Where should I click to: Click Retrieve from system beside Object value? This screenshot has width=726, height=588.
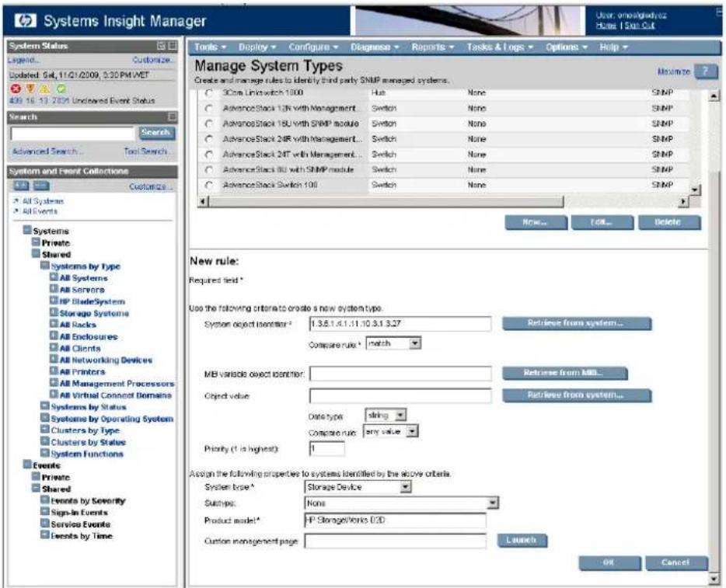coord(577,395)
